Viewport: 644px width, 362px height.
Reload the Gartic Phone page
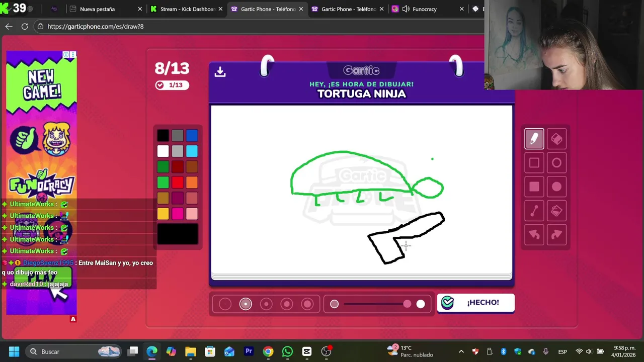pos(25,26)
